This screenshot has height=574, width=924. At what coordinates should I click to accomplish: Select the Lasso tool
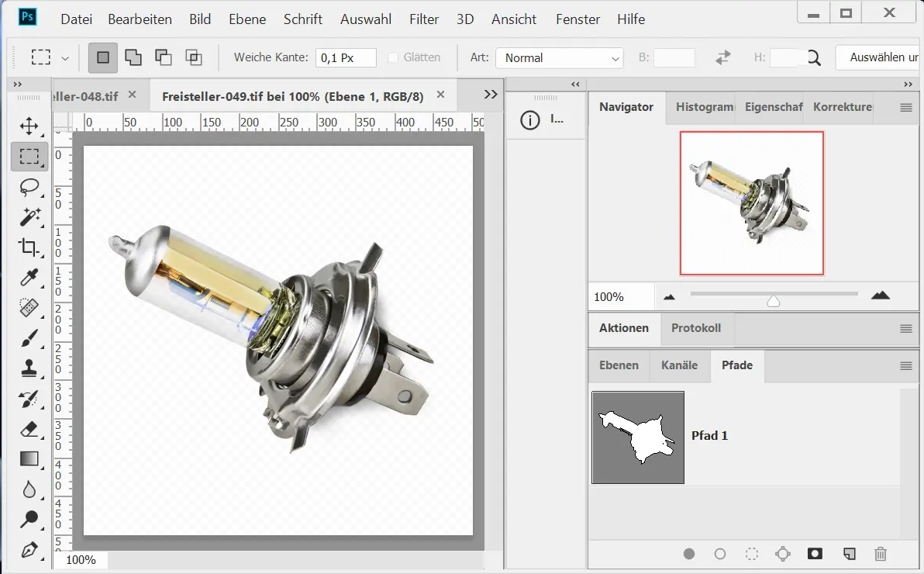pos(29,187)
